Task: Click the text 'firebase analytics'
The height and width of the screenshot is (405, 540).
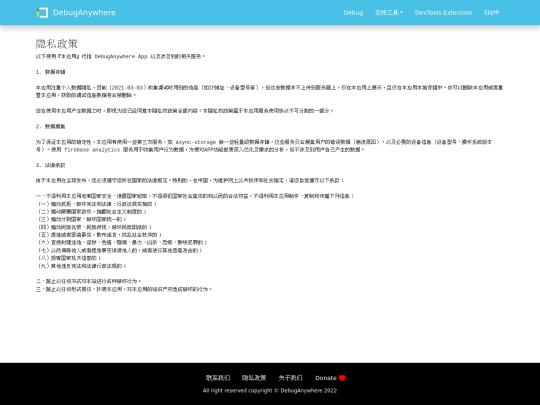Action: coord(92,150)
